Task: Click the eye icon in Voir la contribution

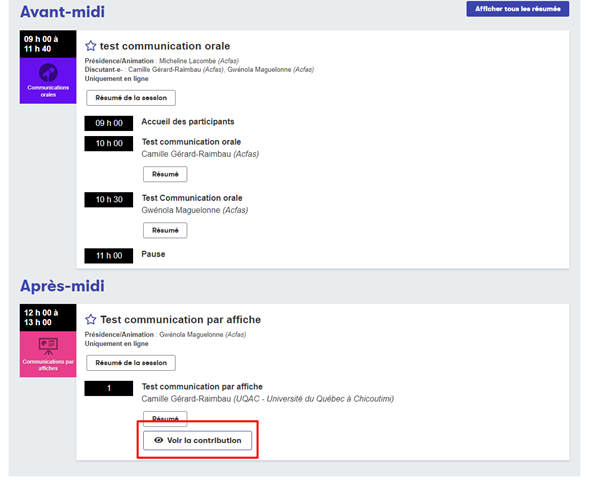Action: pos(159,440)
